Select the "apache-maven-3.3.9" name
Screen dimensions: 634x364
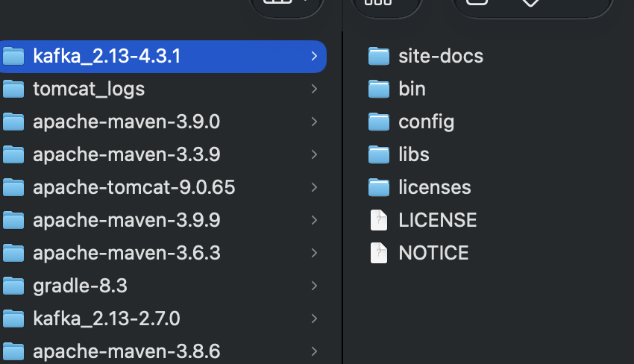[x=127, y=154]
